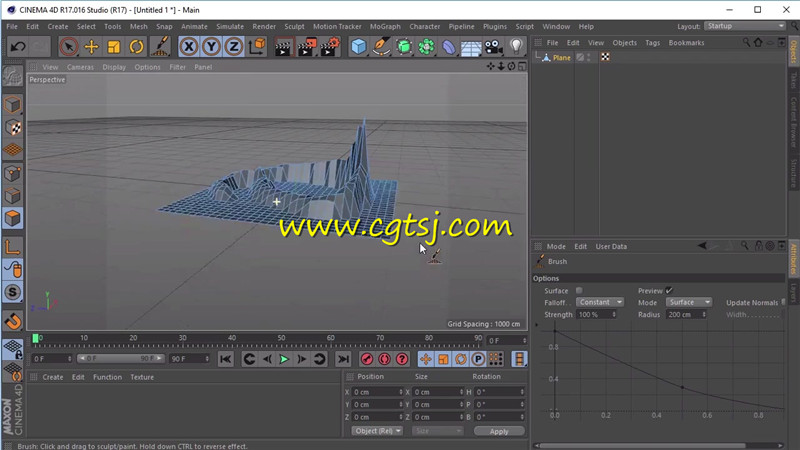Toggle Z axis lock
The height and width of the screenshot is (450, 800).
pyautogui.click(x=234, y=47)
